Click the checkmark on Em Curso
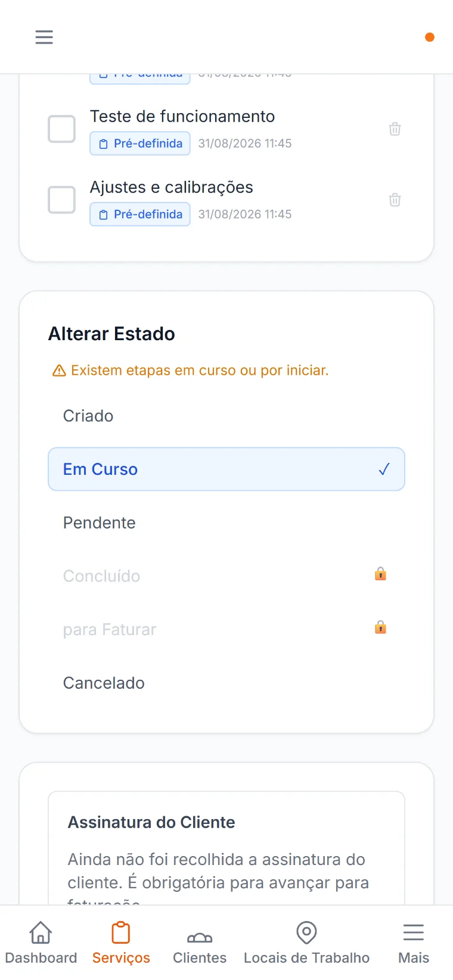The image size is (453, 980). (x=384, y=469)
